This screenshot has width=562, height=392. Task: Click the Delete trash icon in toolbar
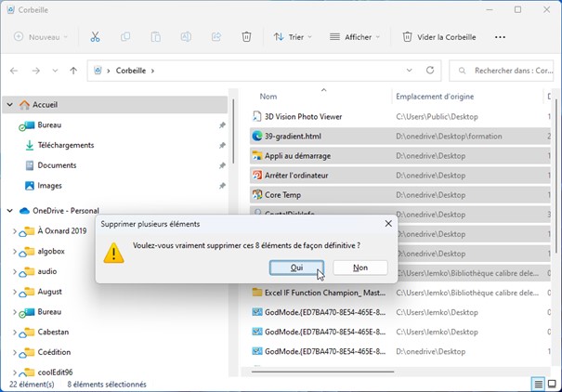click(246, 37)
